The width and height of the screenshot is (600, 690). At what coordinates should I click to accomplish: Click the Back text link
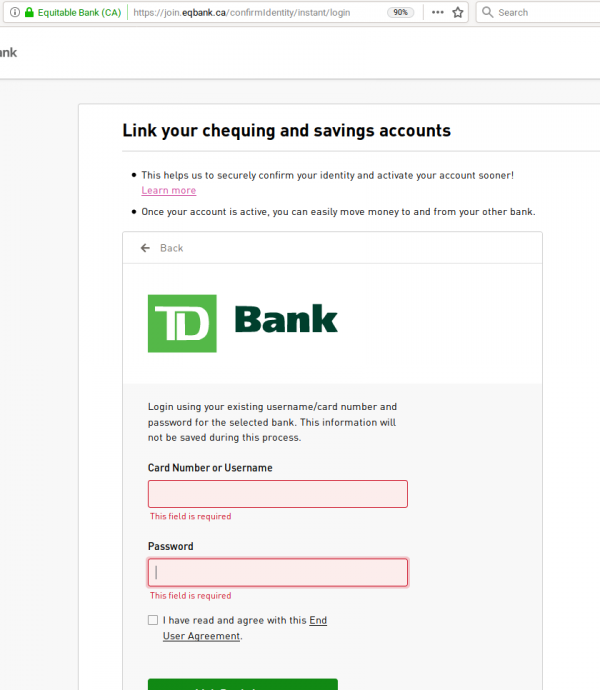click(172, 248)
